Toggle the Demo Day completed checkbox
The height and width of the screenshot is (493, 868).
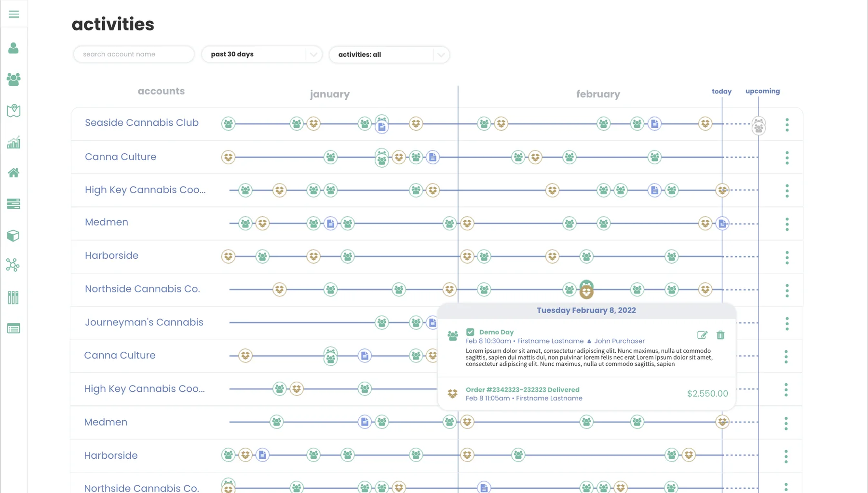click(470, 332)
